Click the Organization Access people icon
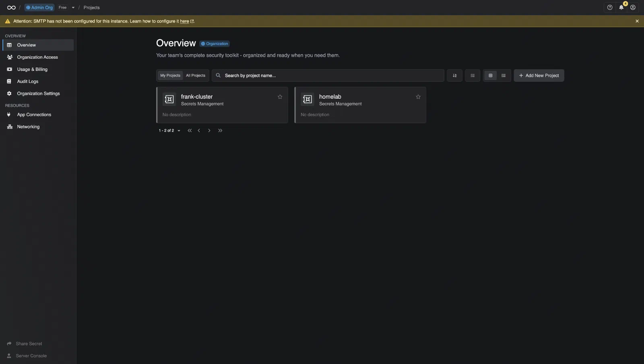Image resolution: width=644 pixels, height=364 pixels. click(10, 57)
